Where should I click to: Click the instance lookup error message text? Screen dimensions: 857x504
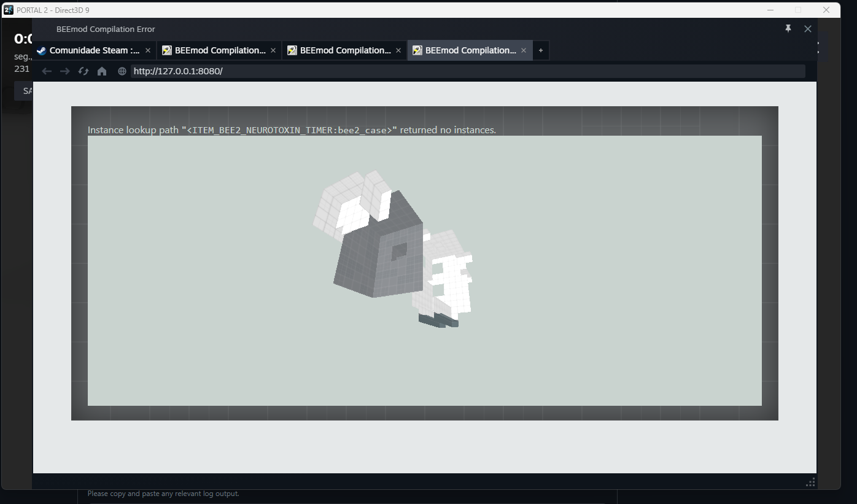292,130
